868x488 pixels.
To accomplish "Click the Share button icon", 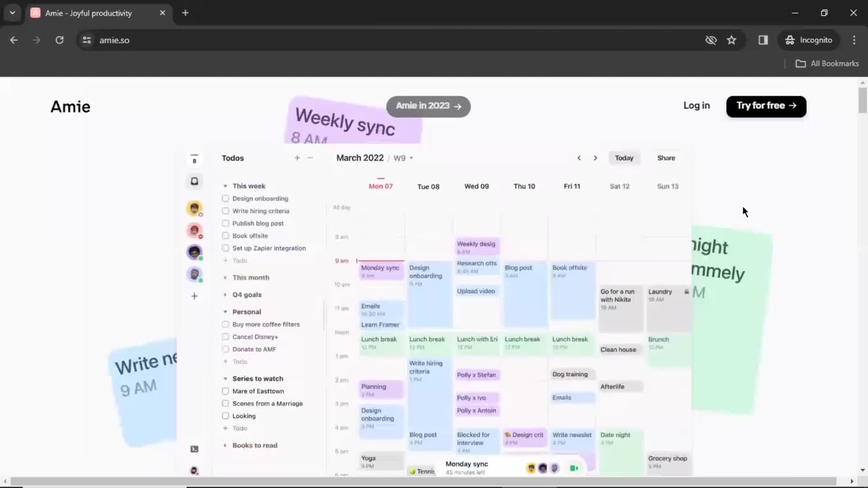I will [666, 157].
